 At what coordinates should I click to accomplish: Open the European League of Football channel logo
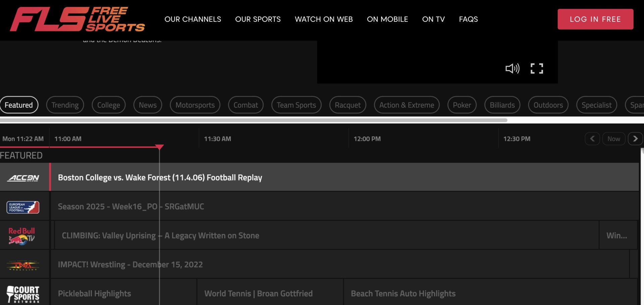(23, 206)
